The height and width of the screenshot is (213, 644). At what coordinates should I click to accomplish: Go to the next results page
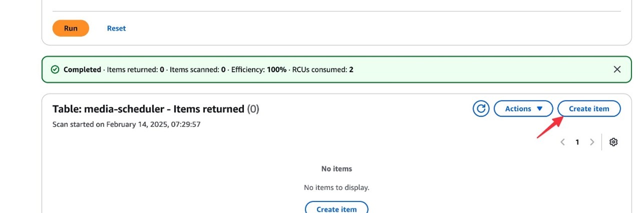coord(592,142)
